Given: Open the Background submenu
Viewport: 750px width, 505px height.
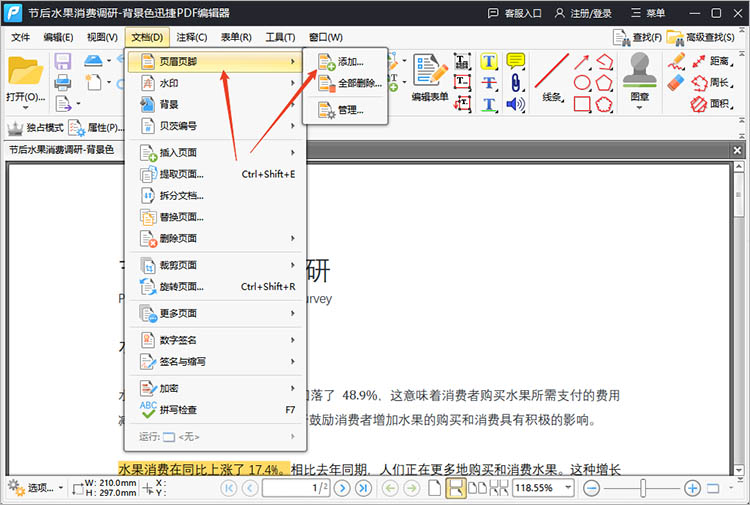Looking at the screenshot, I should coord(216,104).
